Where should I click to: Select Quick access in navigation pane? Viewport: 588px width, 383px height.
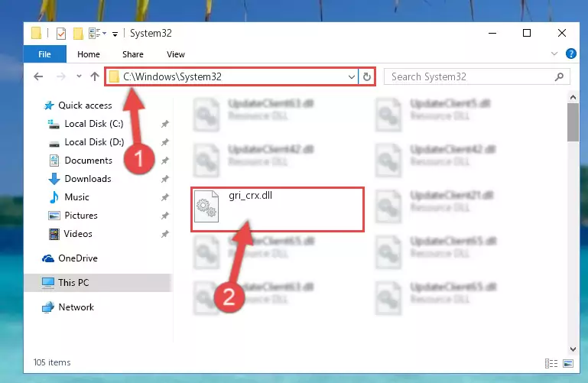(85, 105)
